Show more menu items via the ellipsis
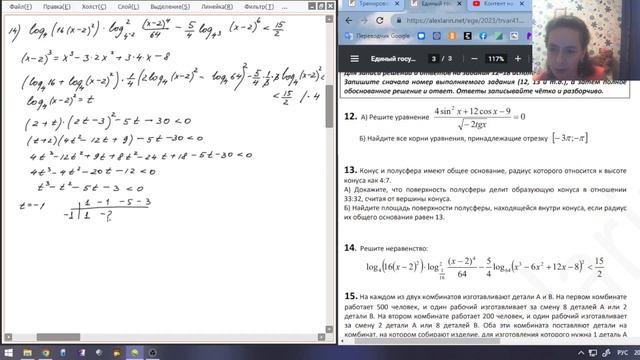 pos(284,7)
